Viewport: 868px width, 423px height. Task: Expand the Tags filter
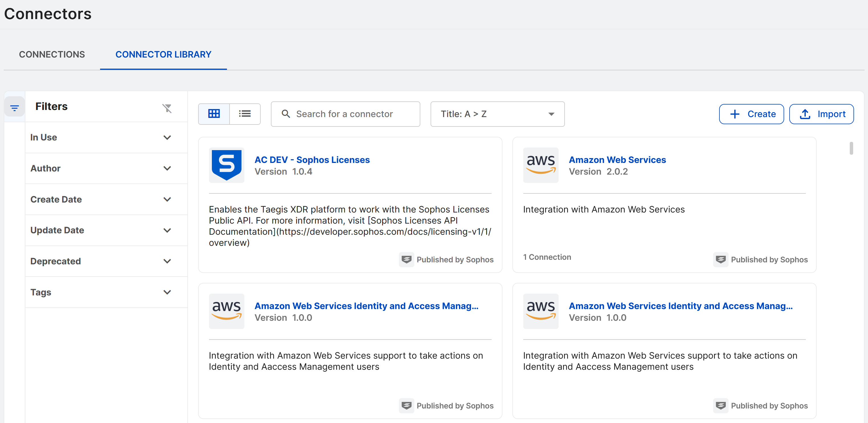[106, 292]
